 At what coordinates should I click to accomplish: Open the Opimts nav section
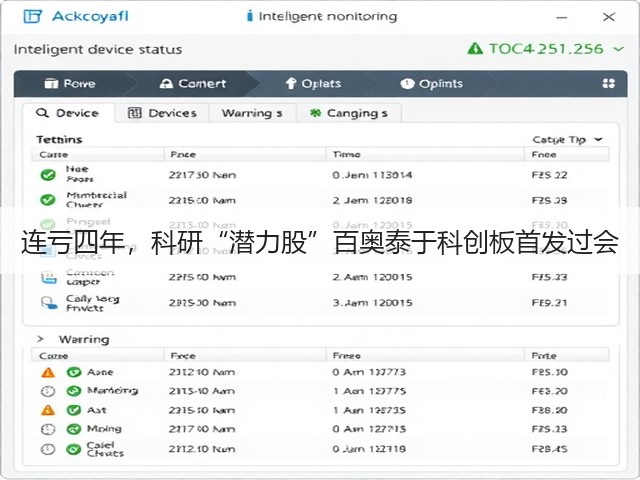click(x=431, y=84)
